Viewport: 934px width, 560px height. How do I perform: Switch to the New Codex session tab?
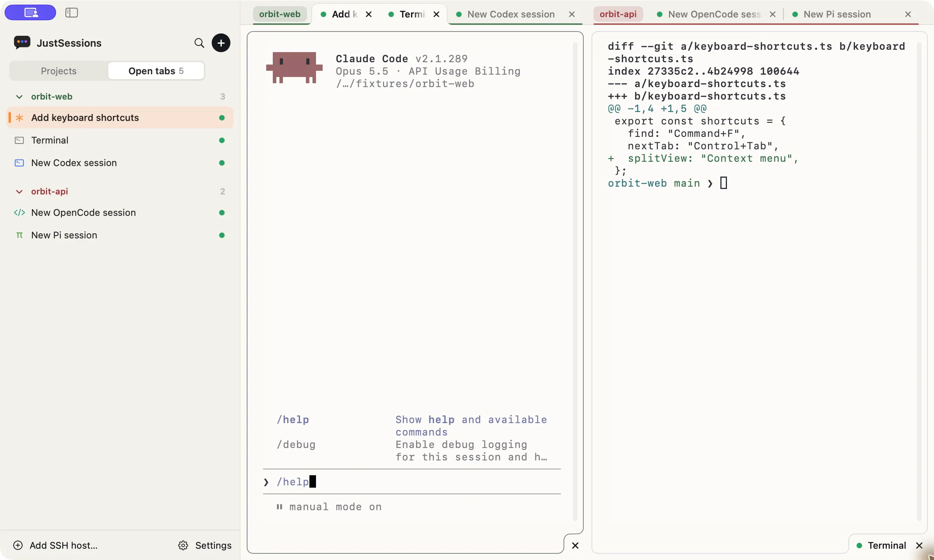click(511, 14)
